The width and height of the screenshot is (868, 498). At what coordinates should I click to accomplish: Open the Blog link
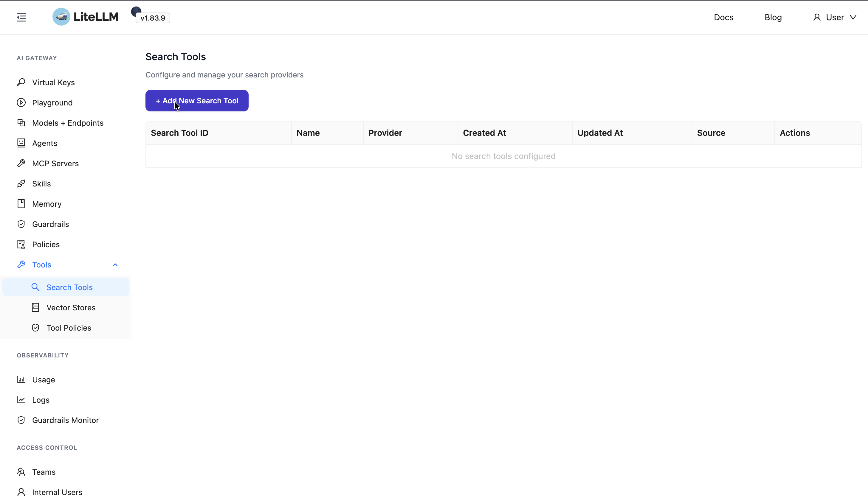coord(773,18)
